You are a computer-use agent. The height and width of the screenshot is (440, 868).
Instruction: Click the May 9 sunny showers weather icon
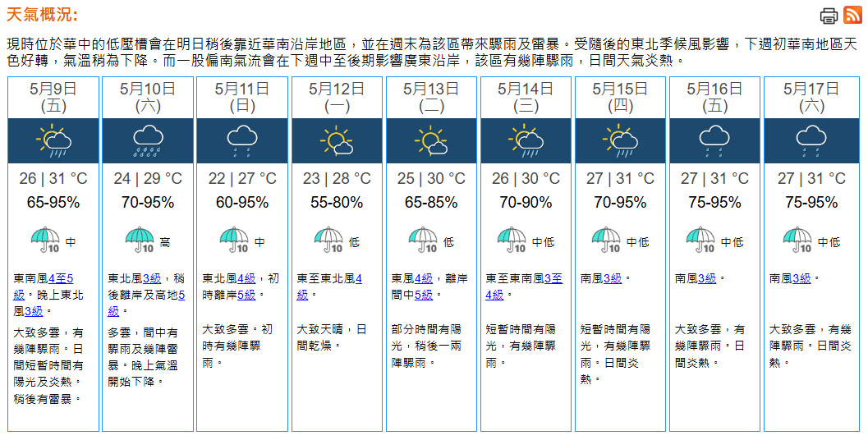pyautogui.click(x=53, y=140)
